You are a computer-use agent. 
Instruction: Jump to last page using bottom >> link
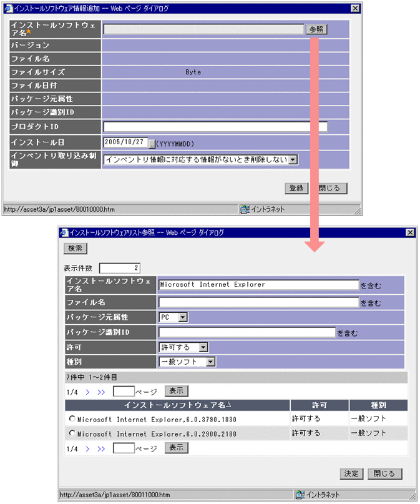(101, 448)
